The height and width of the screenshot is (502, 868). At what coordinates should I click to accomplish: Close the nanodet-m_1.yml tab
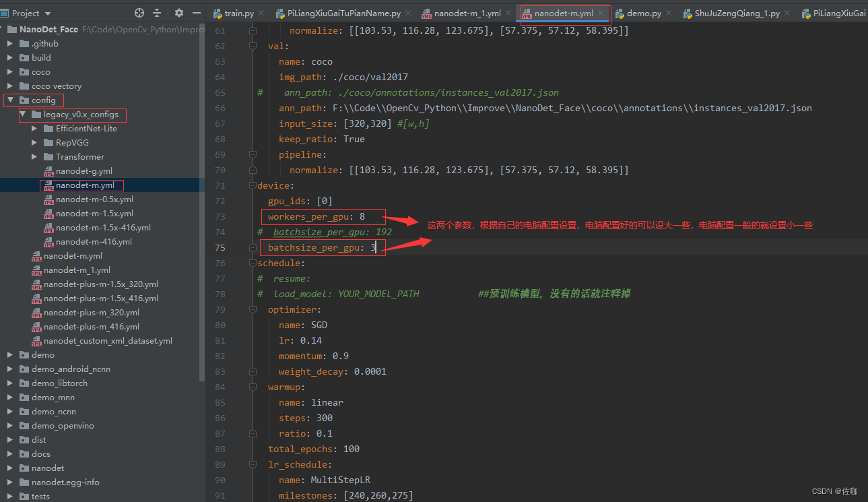point(507,13)
